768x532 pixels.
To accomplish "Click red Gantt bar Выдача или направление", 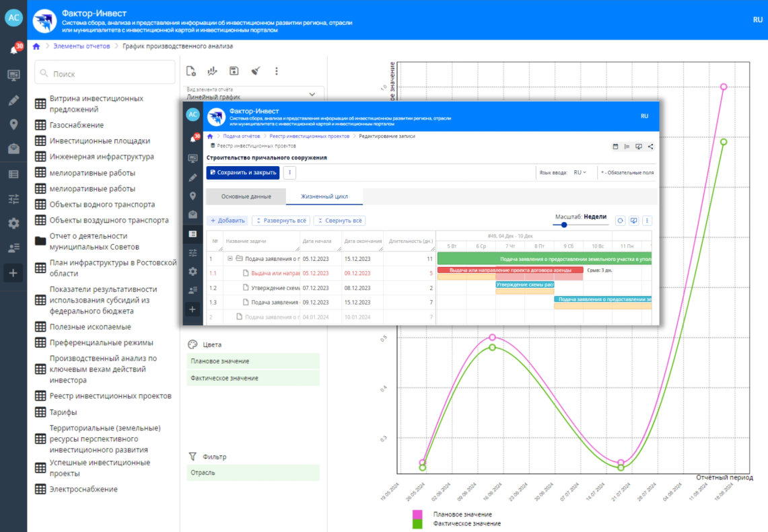I will tap(510, 270).
